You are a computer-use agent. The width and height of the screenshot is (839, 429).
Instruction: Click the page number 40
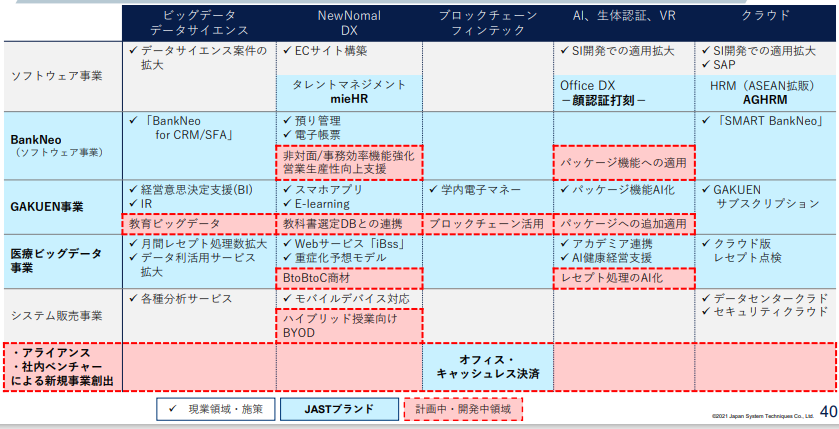[827, 410]
